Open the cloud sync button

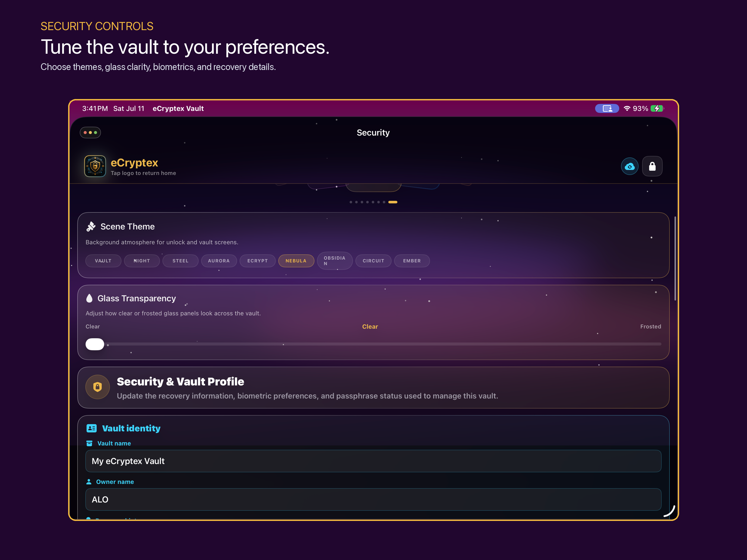(x=629, y=166)
